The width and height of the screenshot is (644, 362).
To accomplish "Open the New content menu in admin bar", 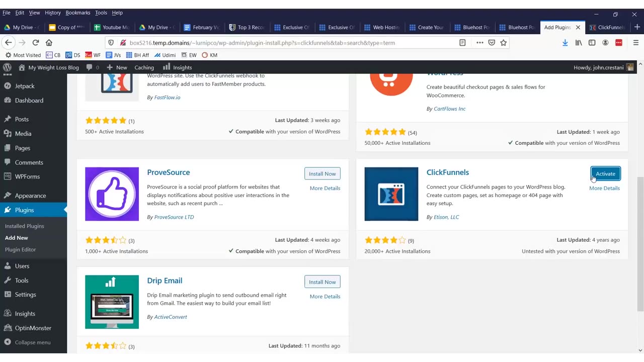I will (117, 67).
